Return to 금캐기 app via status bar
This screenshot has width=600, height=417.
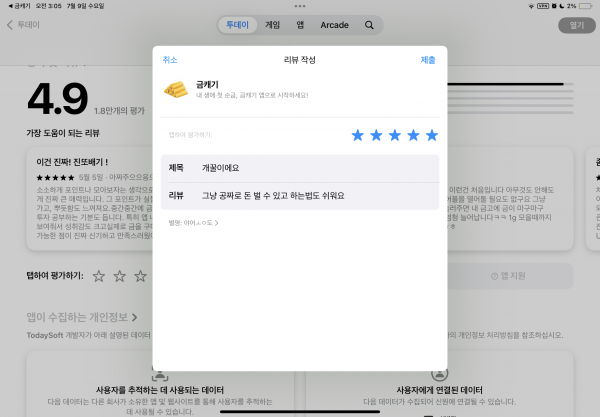click(x=19, y=6)
